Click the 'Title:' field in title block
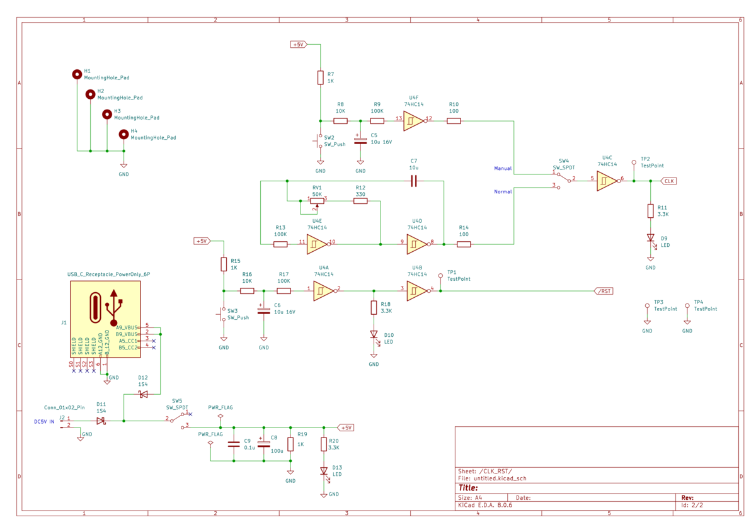Viewport: 756px width, 532px height. point(468,488)
